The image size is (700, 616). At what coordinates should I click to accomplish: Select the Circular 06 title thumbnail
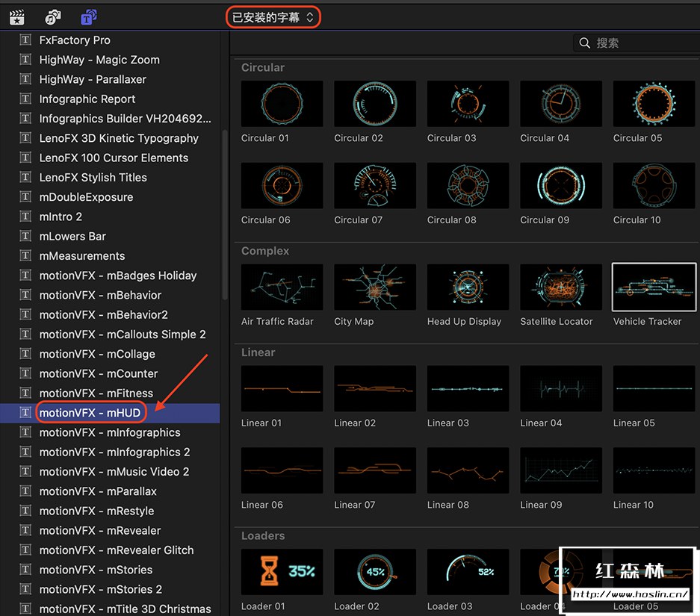click(x=282, y=186)
